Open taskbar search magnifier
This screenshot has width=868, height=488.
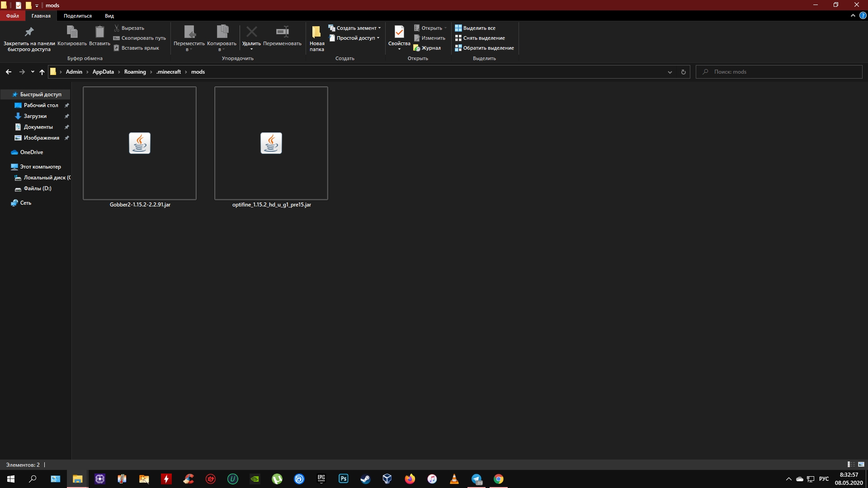click(33, 479)
